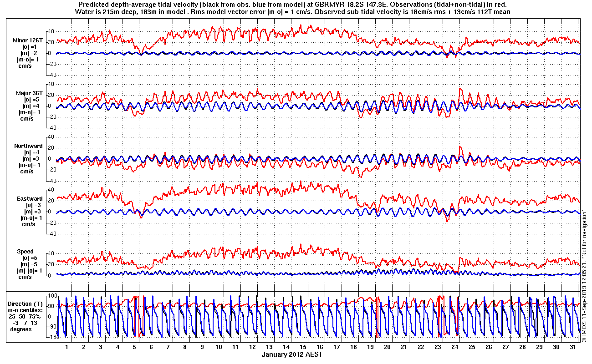The image size is (592, 364).
Task: Click the 'degrees' unit label under Direction
Action: [21, 329]
